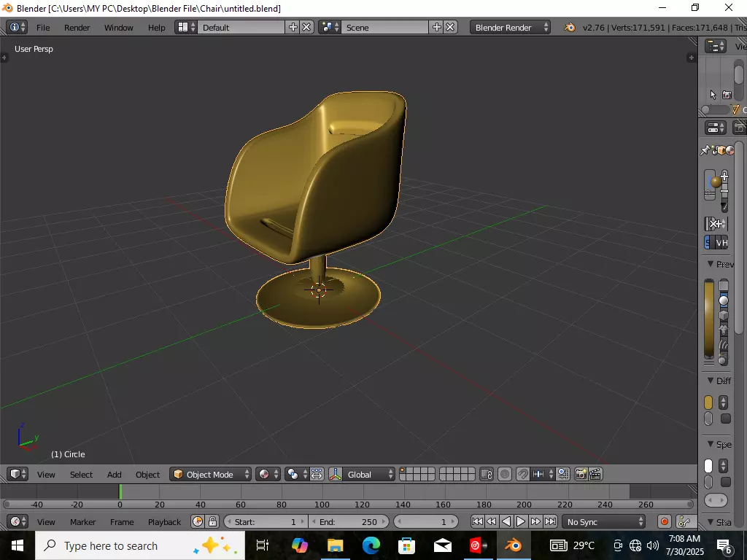Toggle snap during transform magnet
Viewport: 747px width, 560px height.
pyautogui.click(x=522, y=474)
